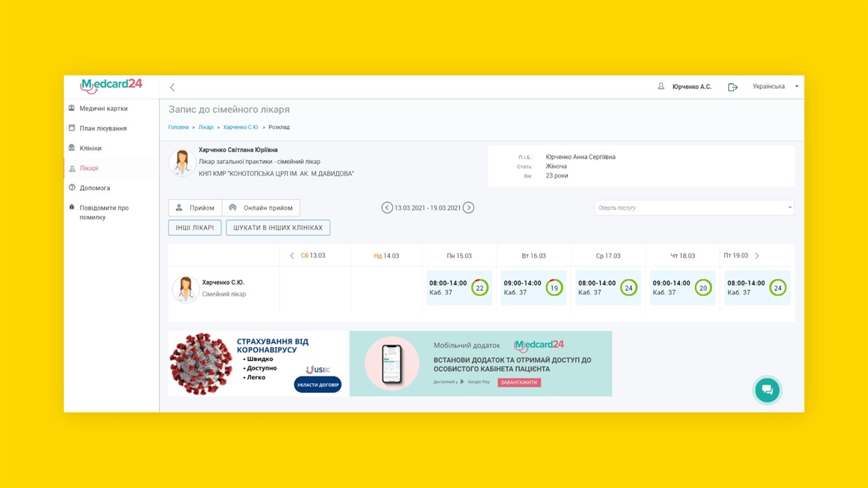Open Медичні картки in the sidebar

[103, 108]
